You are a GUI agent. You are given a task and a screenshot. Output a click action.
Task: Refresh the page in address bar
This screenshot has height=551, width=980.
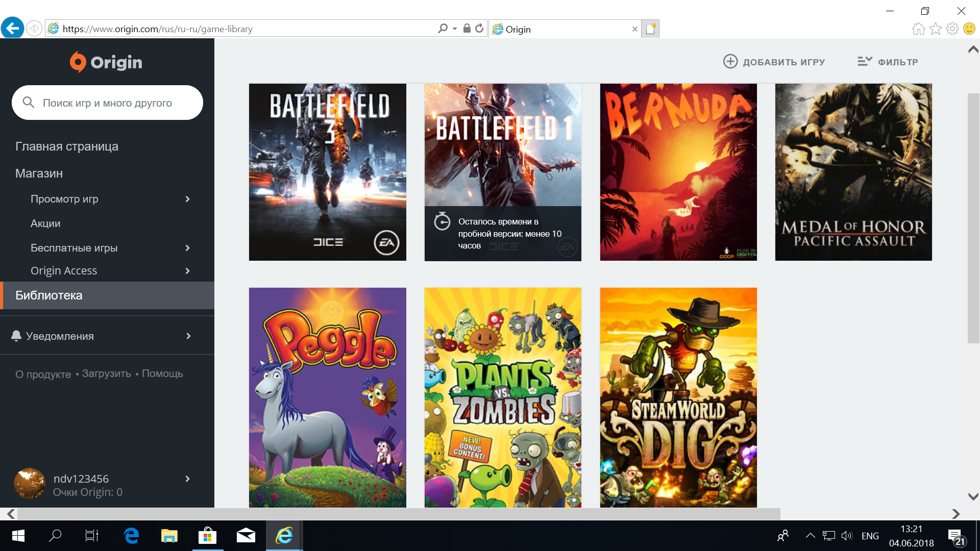pos(479,29)
